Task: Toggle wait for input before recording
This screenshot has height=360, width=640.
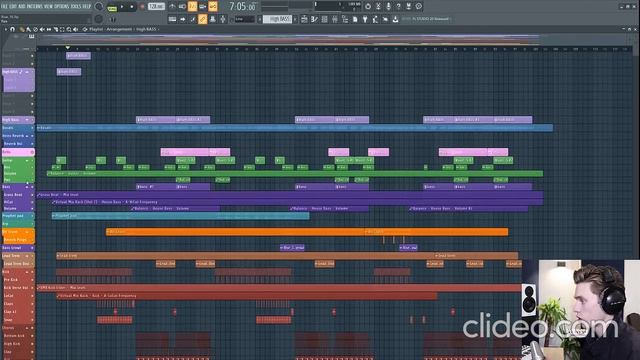Action: 182,6
